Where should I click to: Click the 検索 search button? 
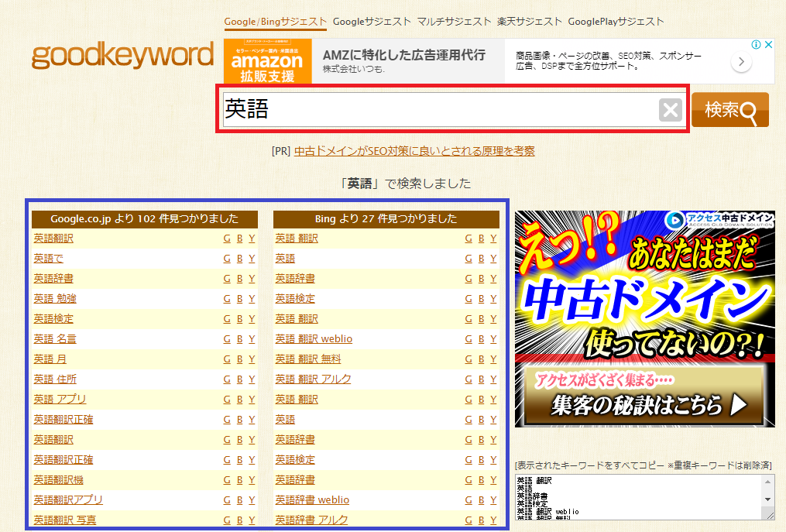[x=729, y=110]
